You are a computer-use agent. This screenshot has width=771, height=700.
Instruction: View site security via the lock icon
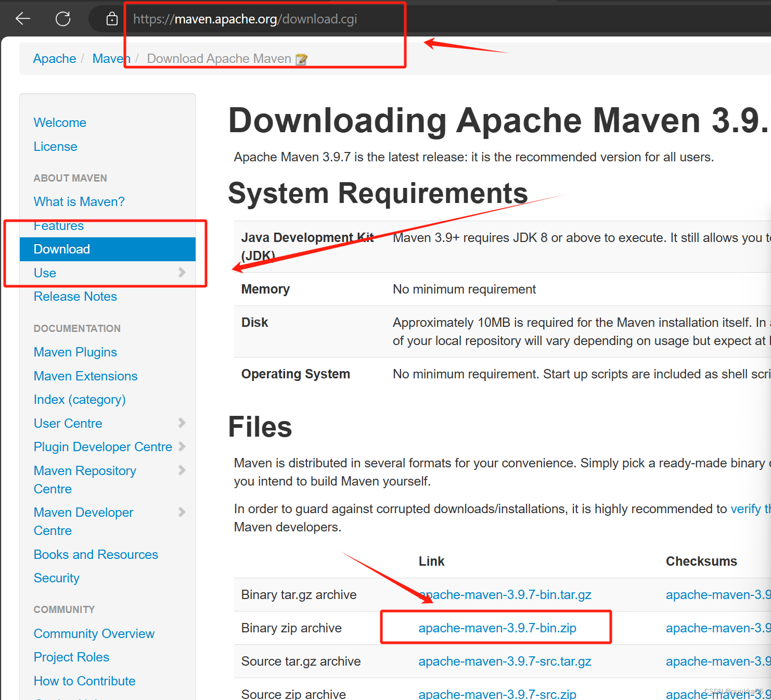coord(112,19)
